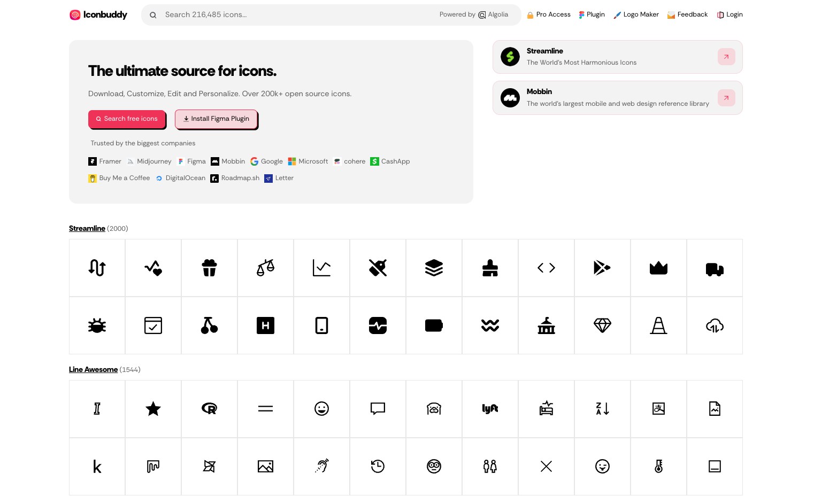
Task: Open the Streamline icon set page
Action: tap(87, 228)
